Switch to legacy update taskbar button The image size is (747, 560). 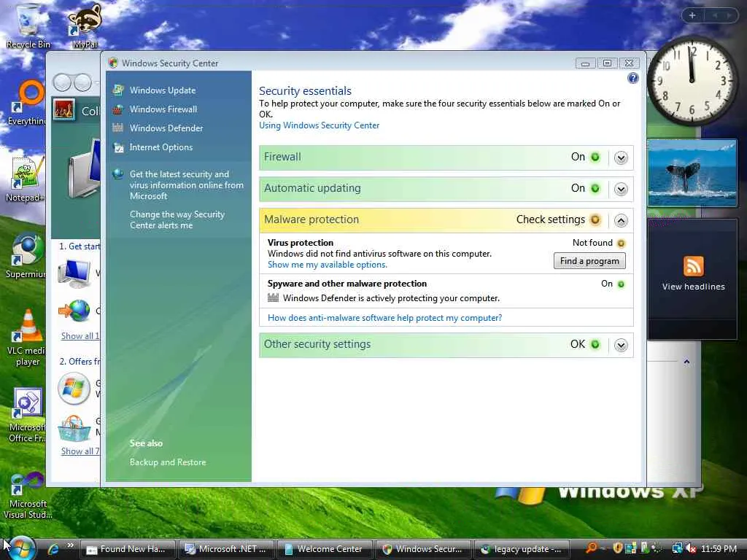click(522, 549)
